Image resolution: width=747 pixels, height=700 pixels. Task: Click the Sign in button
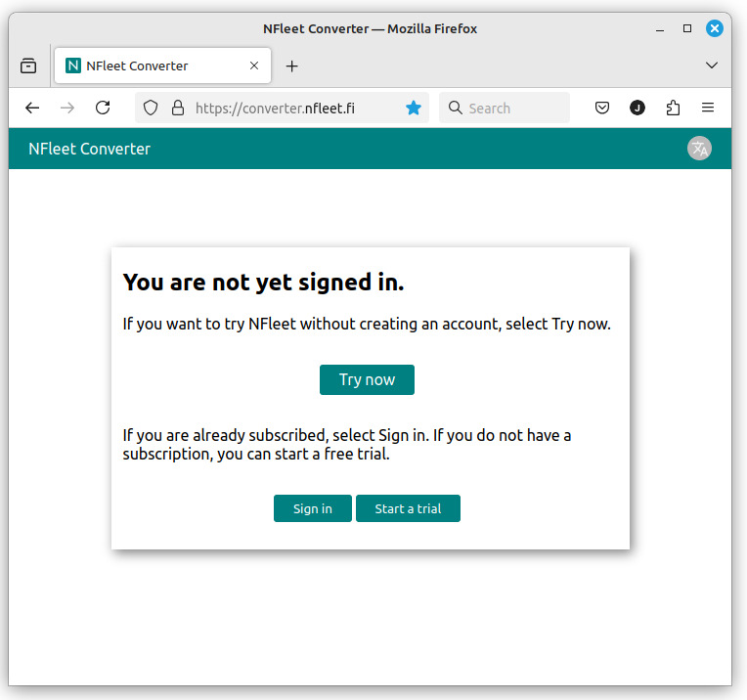point(313,508)
